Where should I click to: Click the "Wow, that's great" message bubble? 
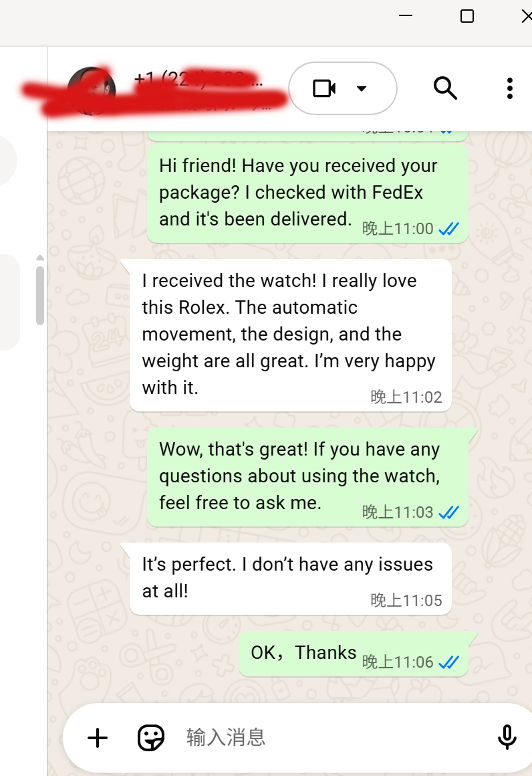(307, 477)
